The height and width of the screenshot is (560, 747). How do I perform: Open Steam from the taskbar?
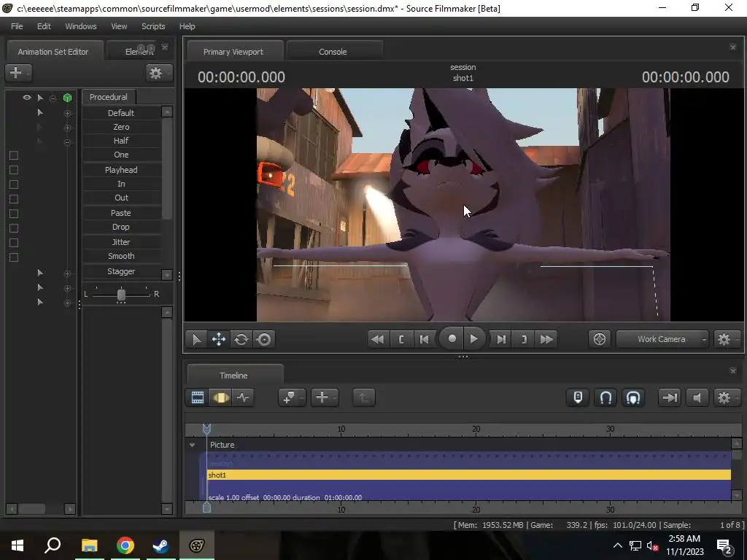click(160, 545)
